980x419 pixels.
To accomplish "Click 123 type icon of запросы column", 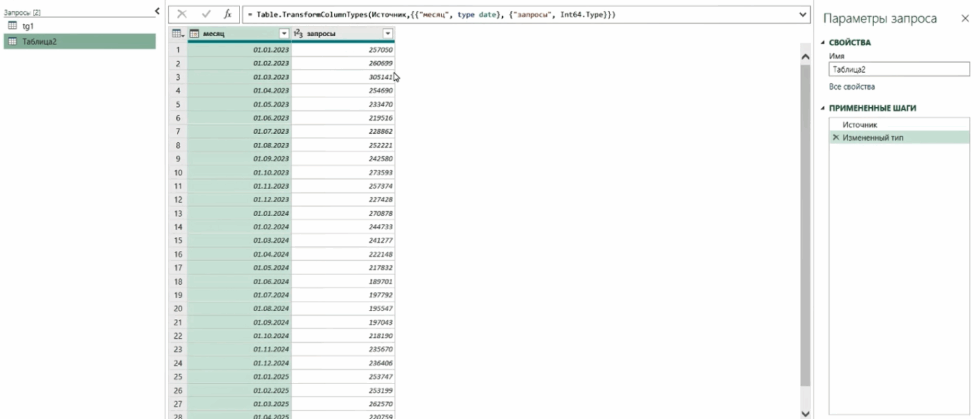I will coord(298,33).
